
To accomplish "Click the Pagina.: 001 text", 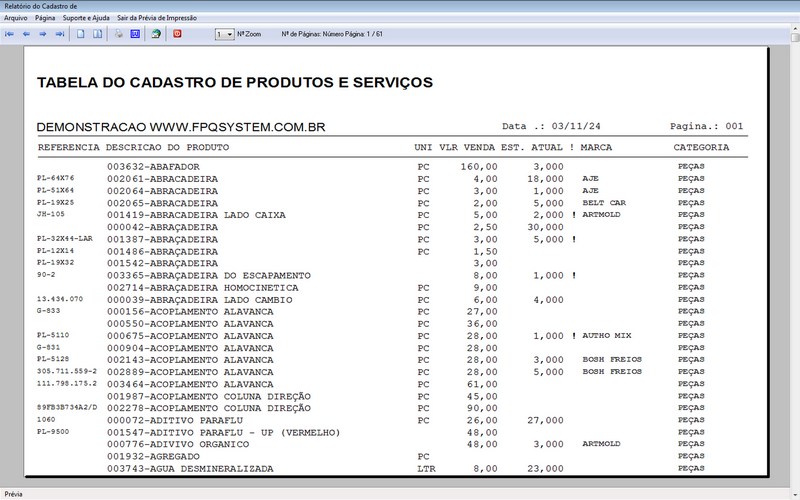I will pos(707,126).
